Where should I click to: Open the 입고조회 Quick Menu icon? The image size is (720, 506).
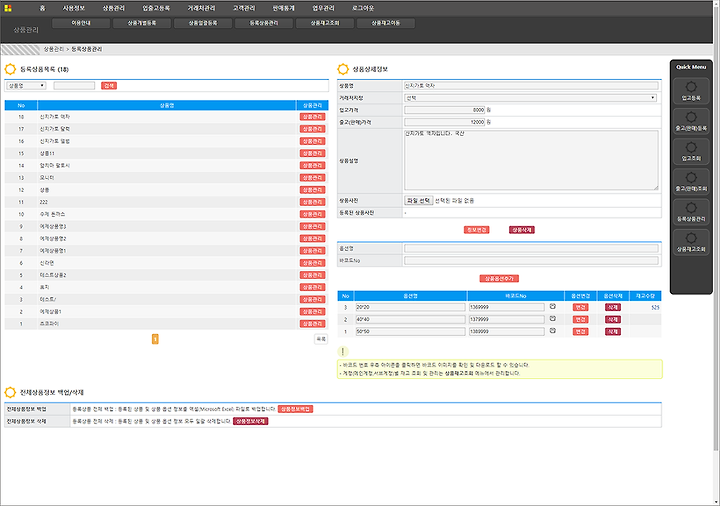(691, 151)
